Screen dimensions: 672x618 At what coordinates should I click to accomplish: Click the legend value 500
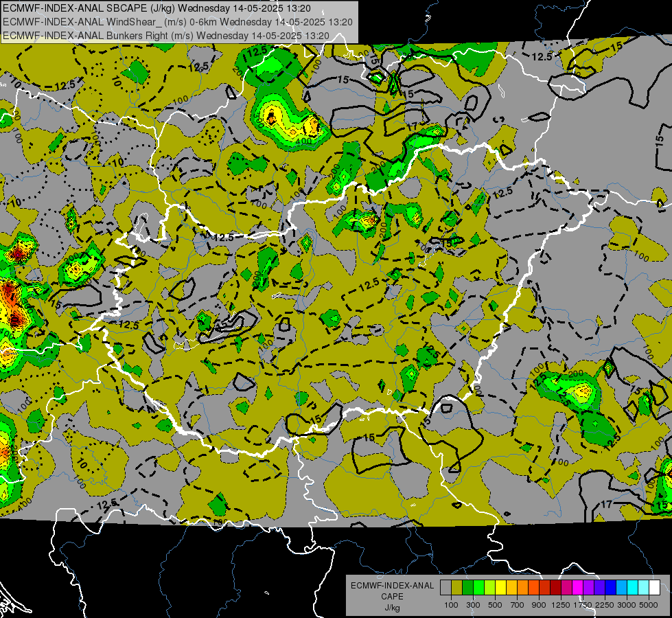tap(495, 605)
